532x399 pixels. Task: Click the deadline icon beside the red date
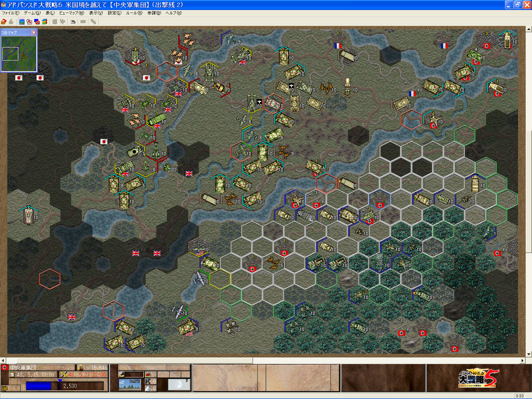pos(64,375)
